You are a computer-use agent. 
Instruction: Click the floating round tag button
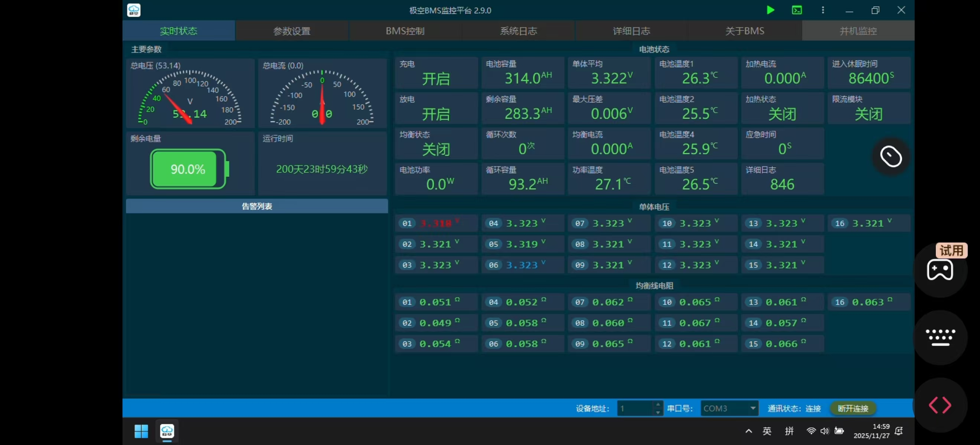coord(891,156)
